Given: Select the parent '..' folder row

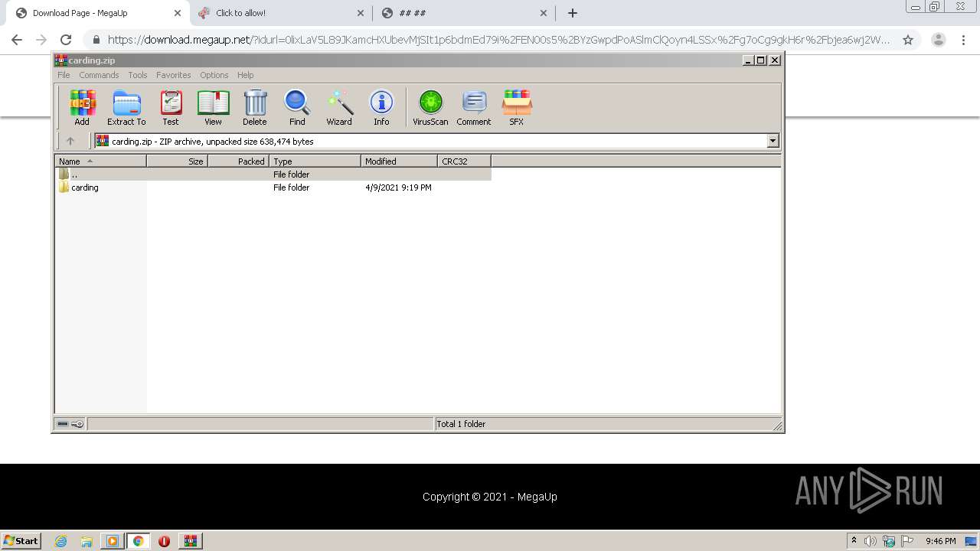Looking at the screenshot, I should 273,174.
